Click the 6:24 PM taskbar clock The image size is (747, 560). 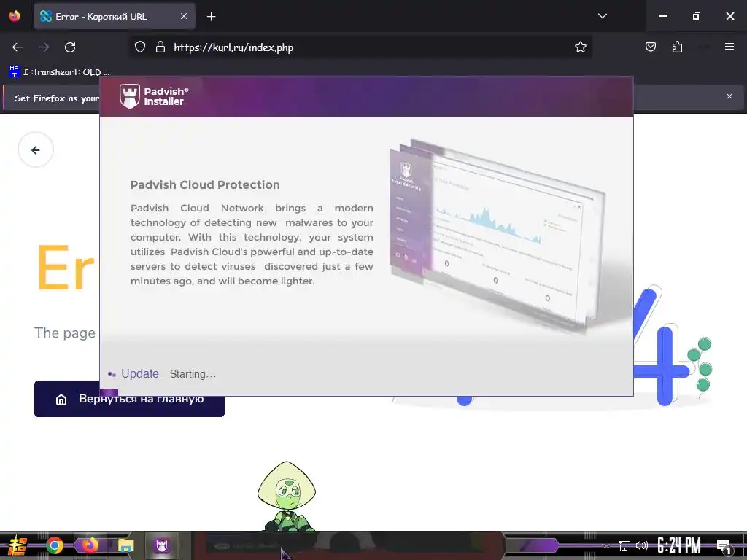click(679, 545)
